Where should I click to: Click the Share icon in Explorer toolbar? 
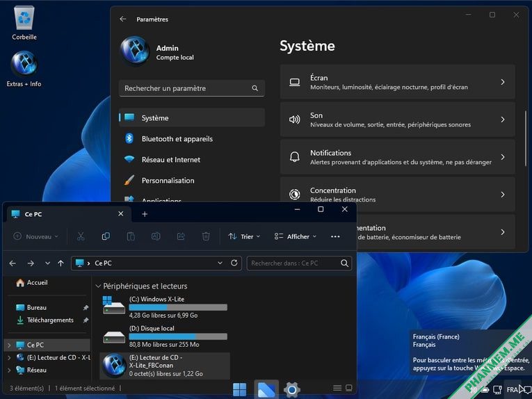pyautogui.click(x=181, y=236)
